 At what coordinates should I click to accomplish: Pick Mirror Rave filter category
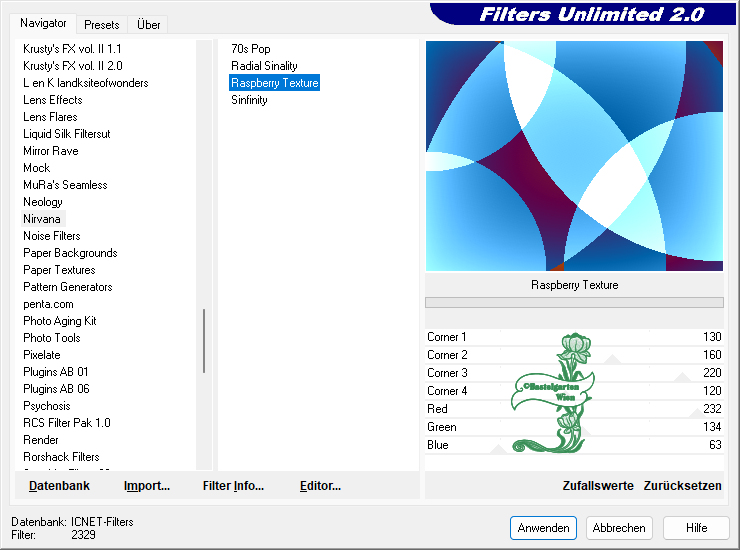pyautogui.click(x=50, y=151)
